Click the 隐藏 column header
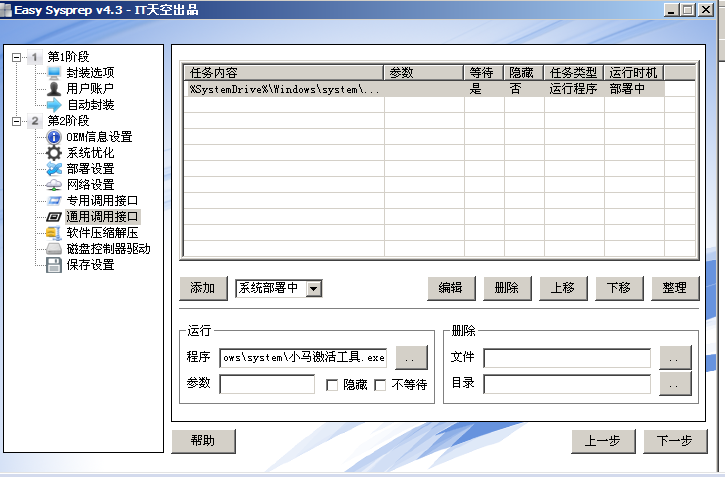 (524, 73)
